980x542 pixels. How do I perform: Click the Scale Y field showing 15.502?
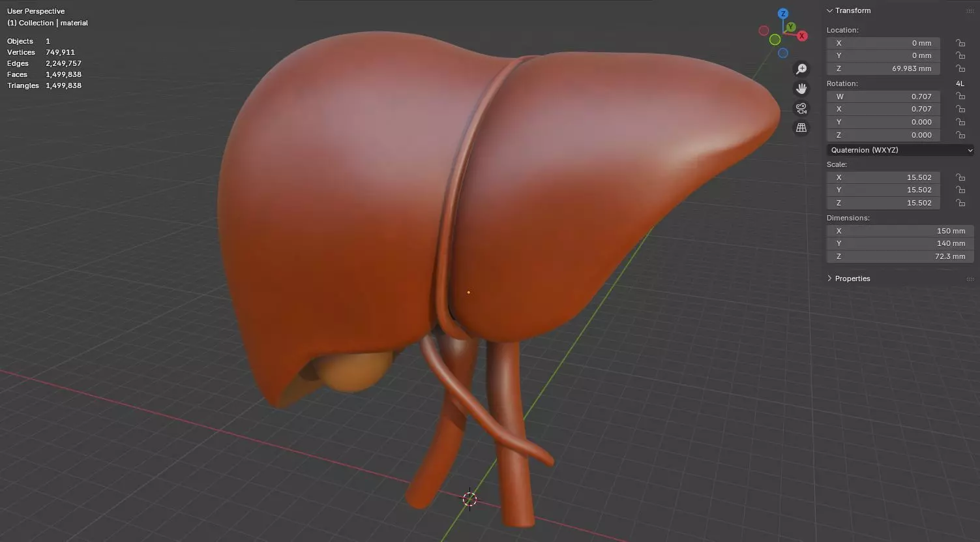[x=883, y=190]
